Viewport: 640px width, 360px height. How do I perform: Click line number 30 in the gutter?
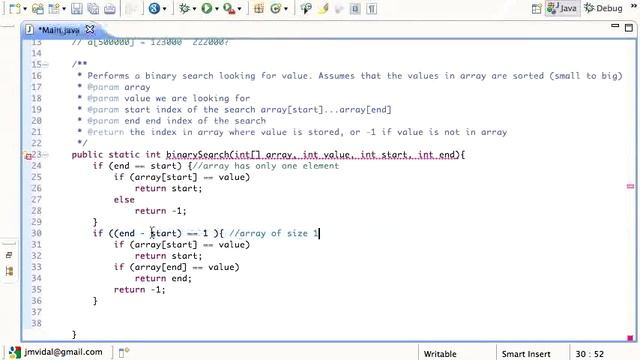point(36,233)
